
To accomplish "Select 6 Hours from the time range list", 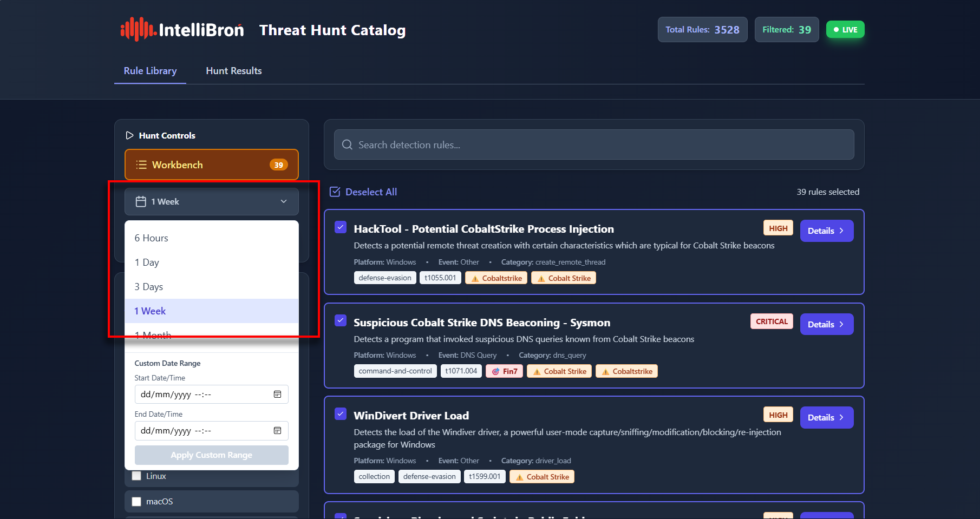I will coord(152,238).
